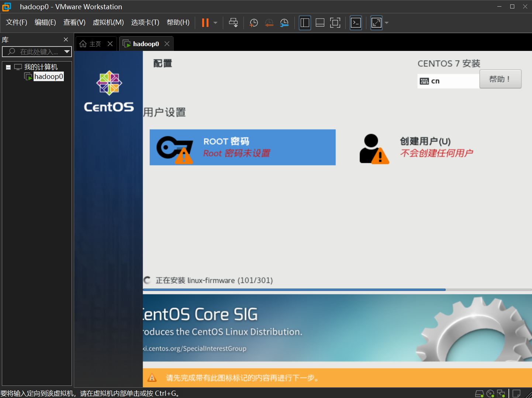Open the ROOT 密码 setting
The image size is (532, 398).
(x=242, y=147)
